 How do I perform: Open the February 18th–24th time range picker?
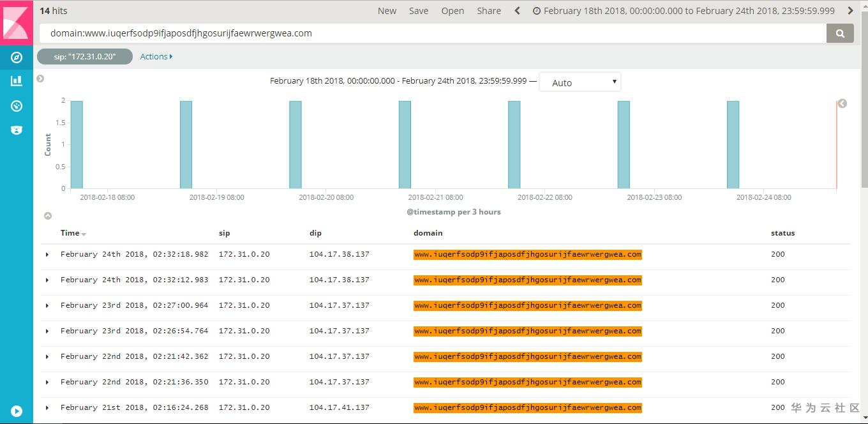click(x=684, y=11)
